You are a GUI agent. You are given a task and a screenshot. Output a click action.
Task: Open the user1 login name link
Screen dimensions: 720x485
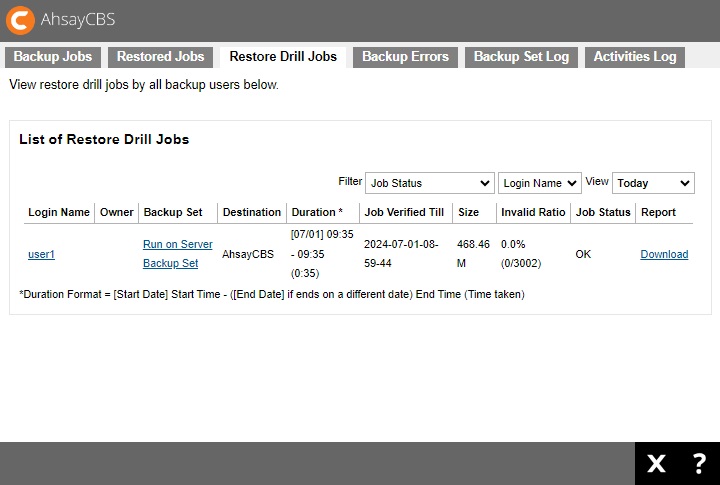pos(41,254)
